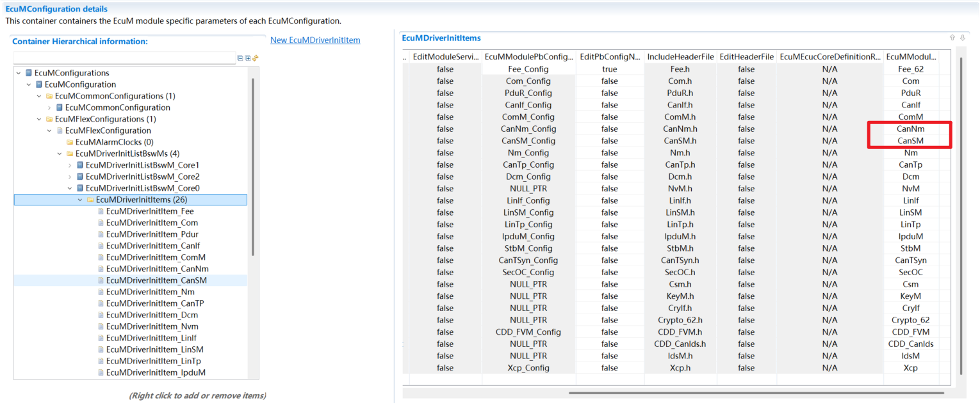This screenshot has width=980, height=407.
Task: Click the expand all icon above the tree
Action: click(248, 58)
